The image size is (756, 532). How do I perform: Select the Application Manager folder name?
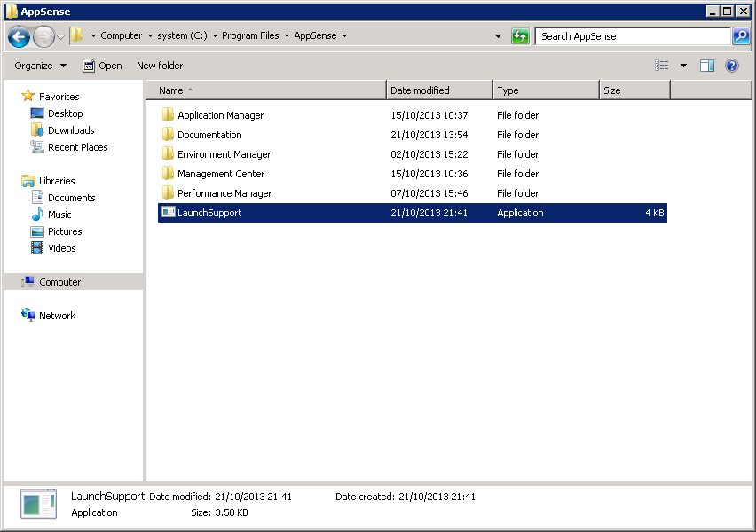pyautogui.click(x=220, y=115)
